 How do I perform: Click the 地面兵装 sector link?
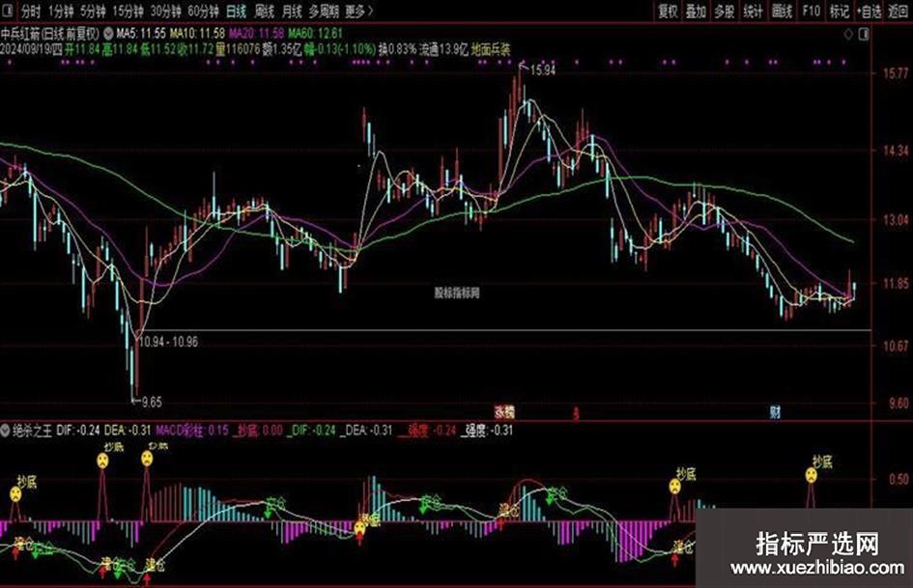(490, 50)
